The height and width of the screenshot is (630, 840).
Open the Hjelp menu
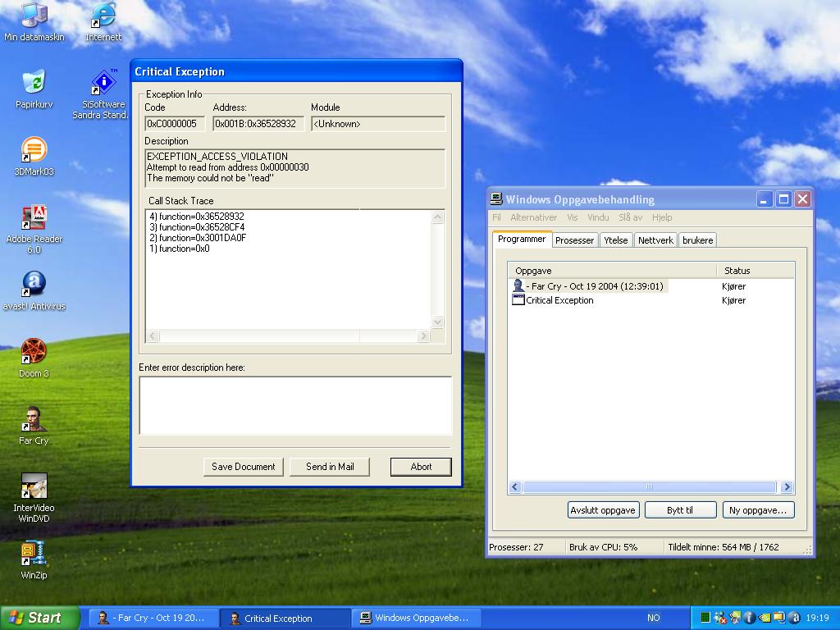click(x=662, y=217)
